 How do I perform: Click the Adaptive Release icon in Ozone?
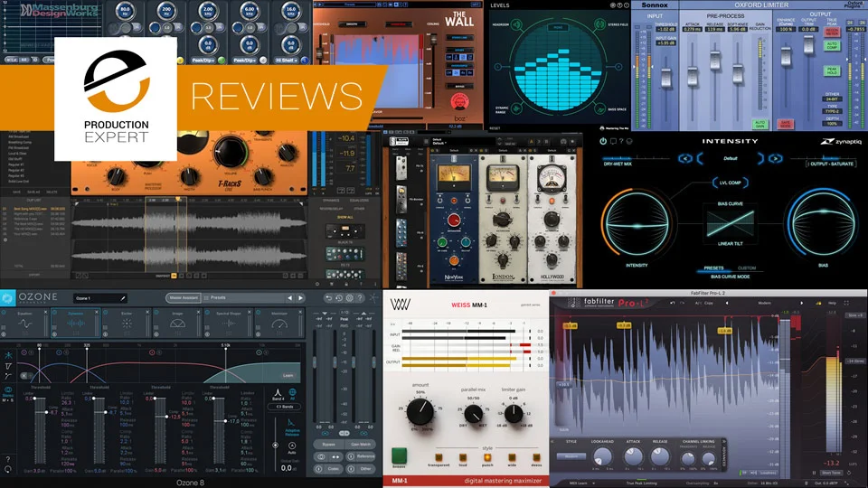292,427
